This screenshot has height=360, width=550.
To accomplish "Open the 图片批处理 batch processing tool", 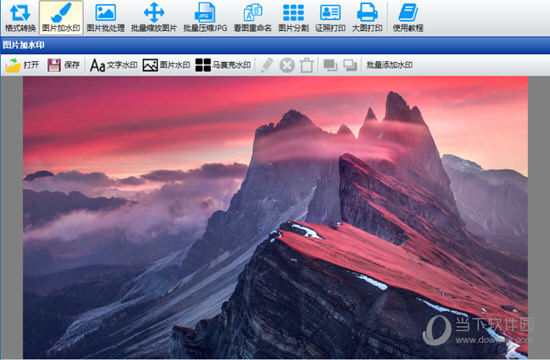I will 106,18.
